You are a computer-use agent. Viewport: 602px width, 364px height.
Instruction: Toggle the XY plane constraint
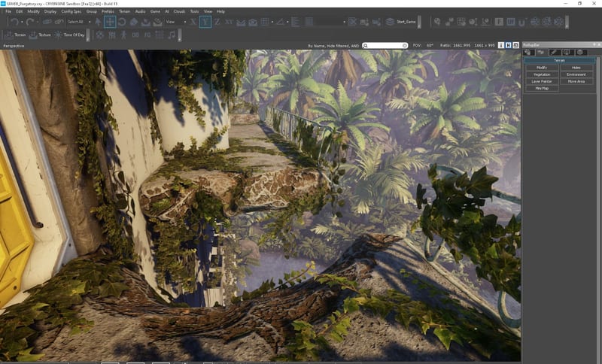click(229, 22)
